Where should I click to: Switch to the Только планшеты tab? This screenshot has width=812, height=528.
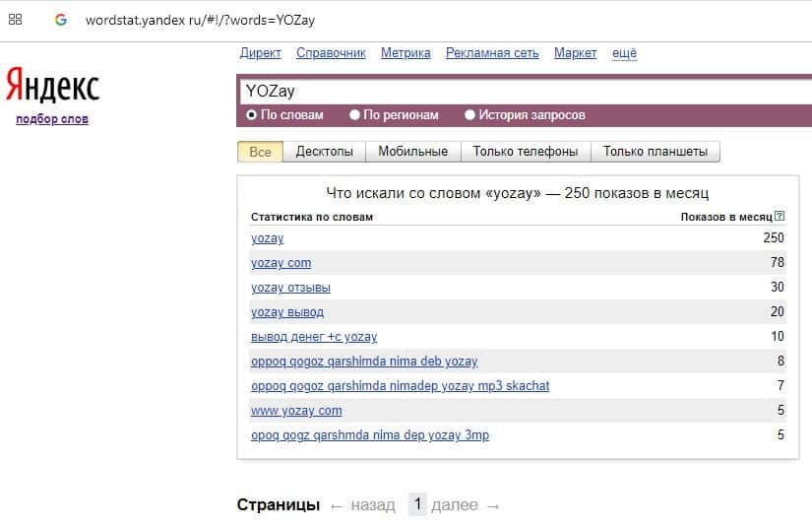pyautogui.click(x=656, y=152)
